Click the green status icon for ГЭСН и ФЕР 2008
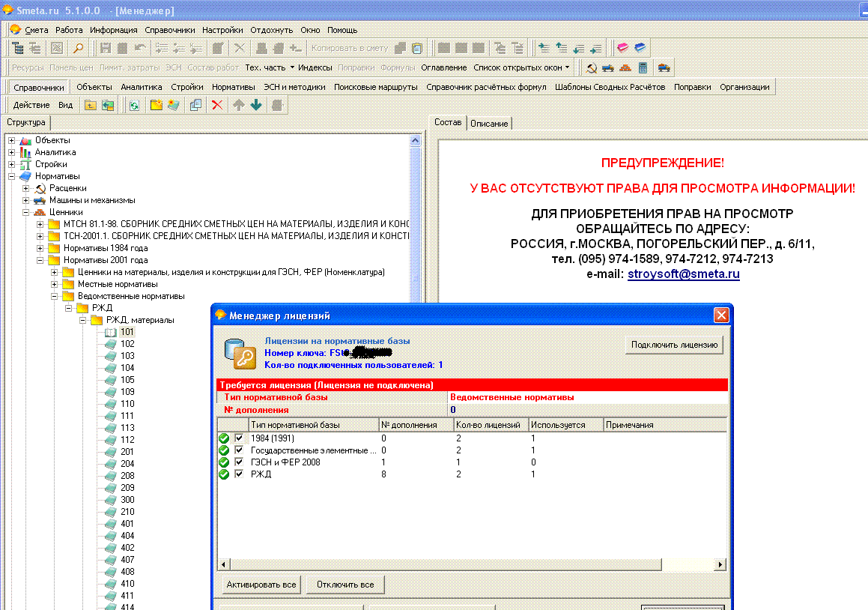This screenshot has width=868, height=610. (x=224, y=462)
